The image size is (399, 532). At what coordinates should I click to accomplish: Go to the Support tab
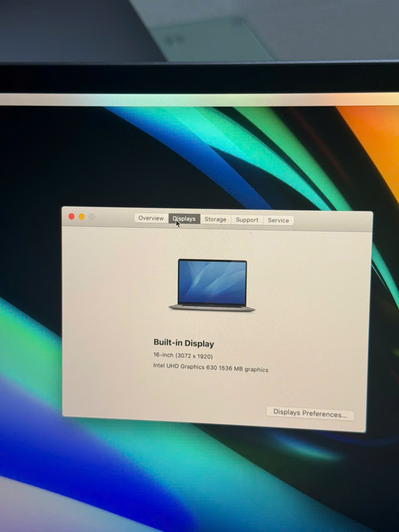247,220
